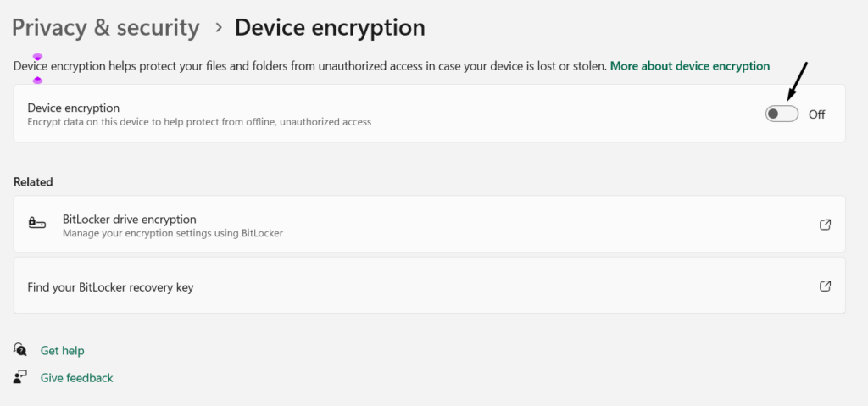Click the Device encryption page title

pyautogui.click(x=330, y=28)
